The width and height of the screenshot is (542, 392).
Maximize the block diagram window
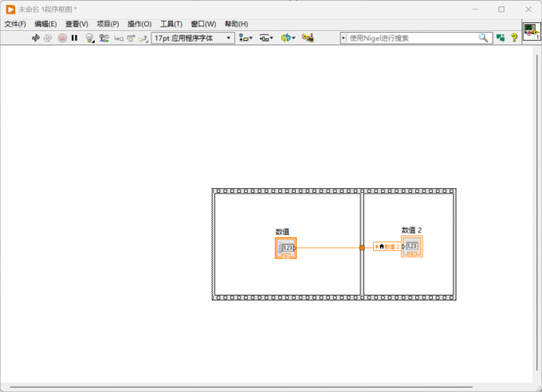click(x=501, y=10)
